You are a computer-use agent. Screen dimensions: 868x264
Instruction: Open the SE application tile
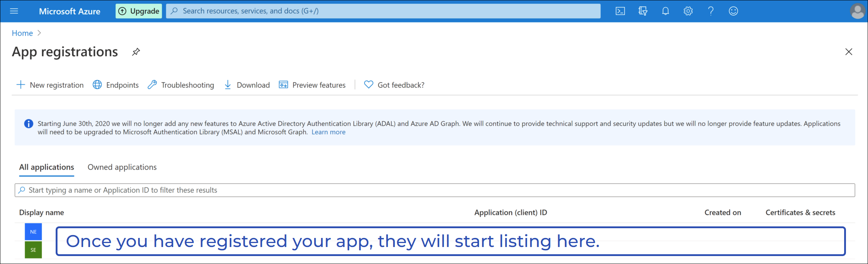[x=33, y=250]
